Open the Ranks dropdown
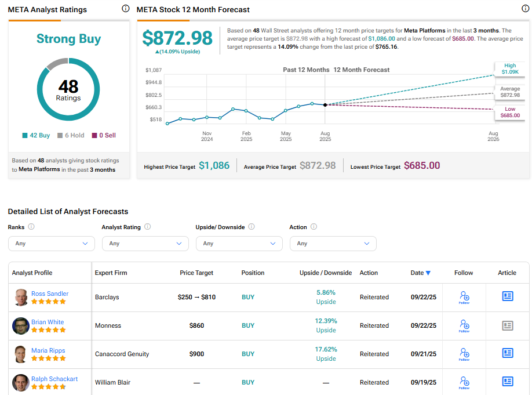 (52, 244)
